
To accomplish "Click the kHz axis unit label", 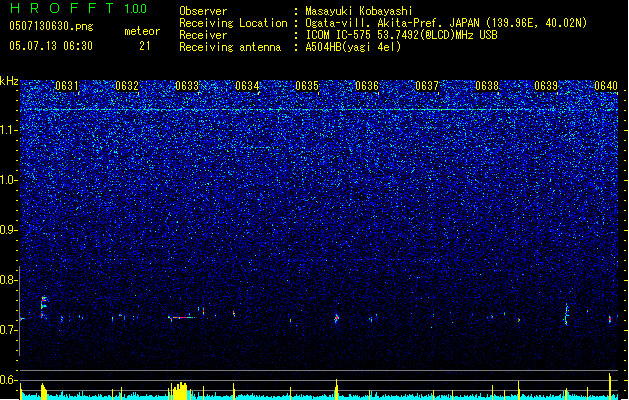I will [x=9, y=81].
